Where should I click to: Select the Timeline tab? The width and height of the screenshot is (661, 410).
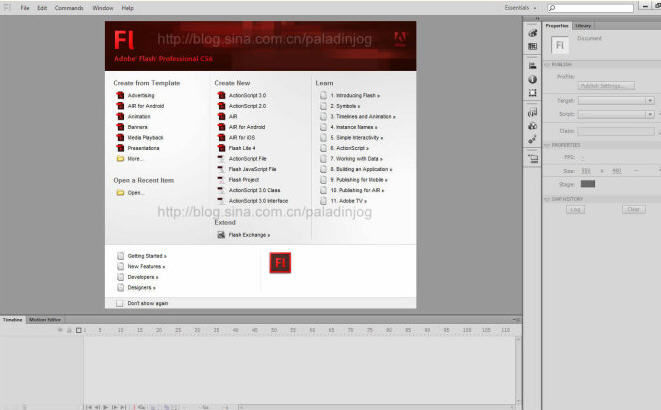click(x=12, y=320)
